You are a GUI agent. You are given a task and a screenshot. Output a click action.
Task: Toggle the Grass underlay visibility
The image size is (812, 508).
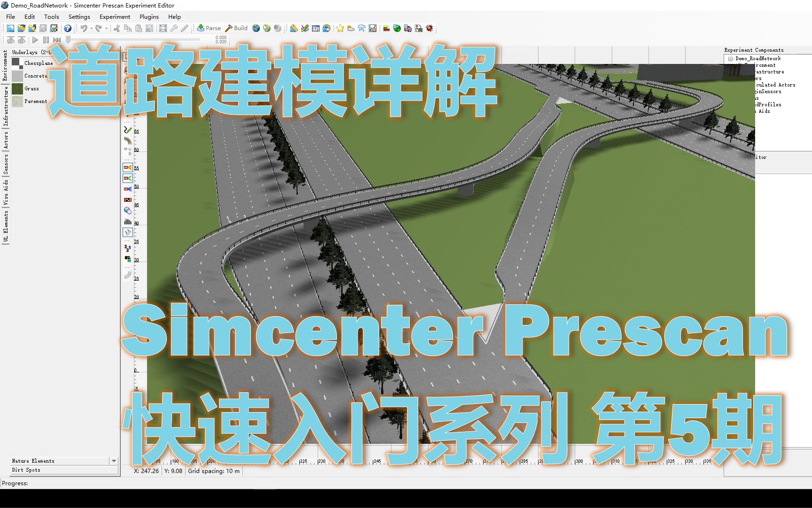17,88
